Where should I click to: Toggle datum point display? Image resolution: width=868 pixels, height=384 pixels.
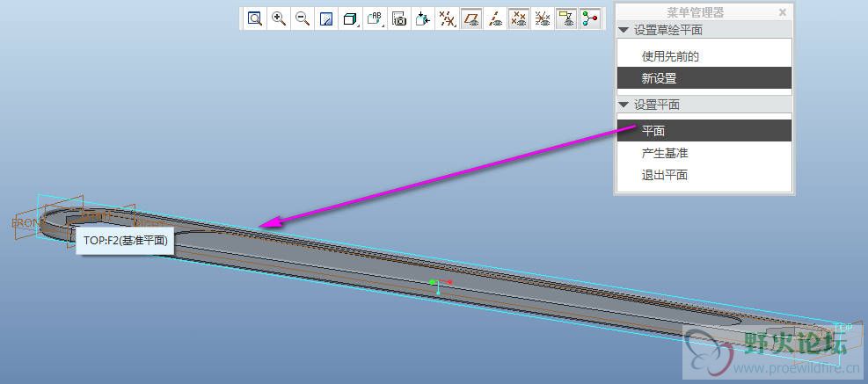(519, 18)
